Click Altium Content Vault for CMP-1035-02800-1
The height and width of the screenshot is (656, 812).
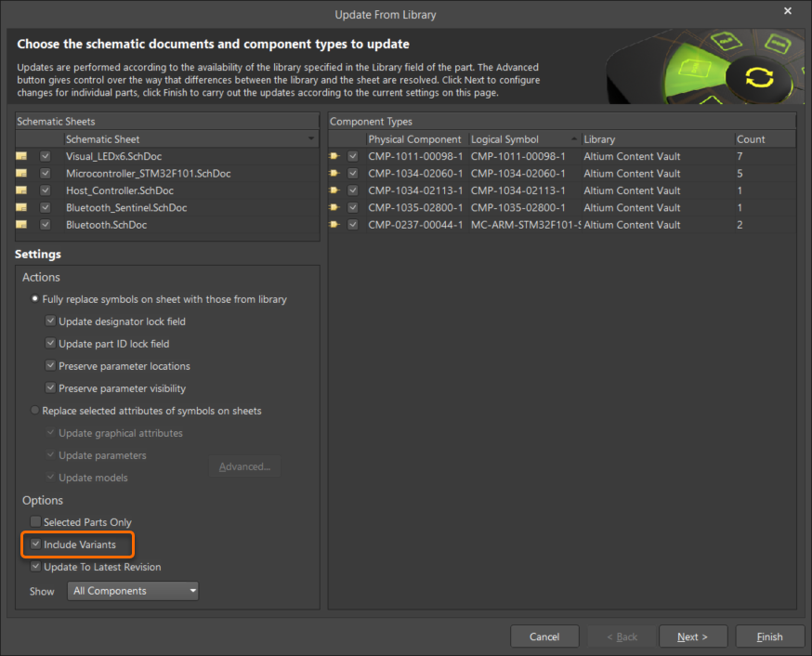tap(632, 207)
